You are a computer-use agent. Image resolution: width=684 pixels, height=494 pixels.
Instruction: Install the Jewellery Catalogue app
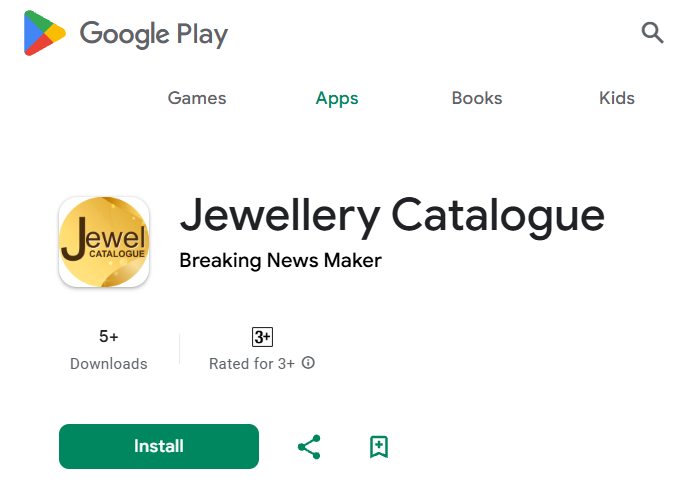pos(159,446)
